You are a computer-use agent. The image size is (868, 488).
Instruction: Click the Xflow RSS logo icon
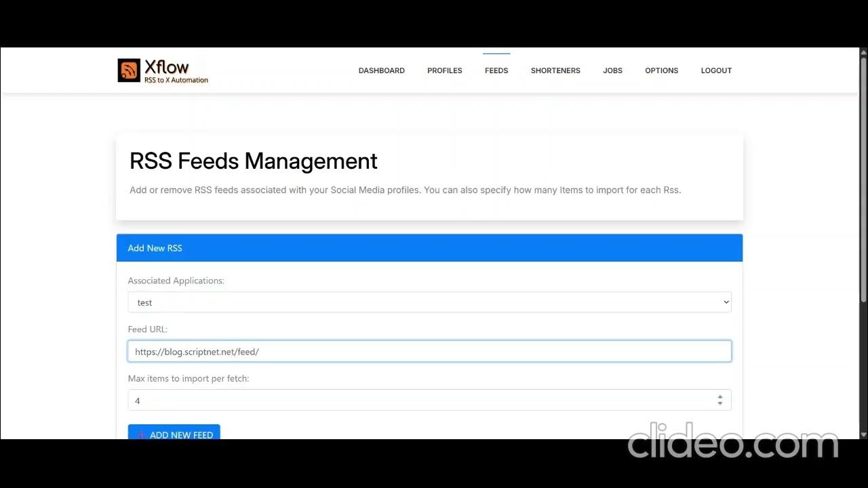[129, 70]
